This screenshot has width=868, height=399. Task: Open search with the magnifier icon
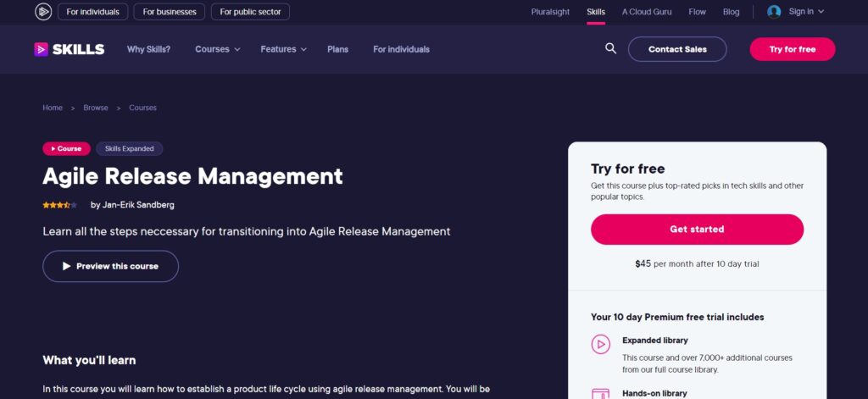(610, 48)
